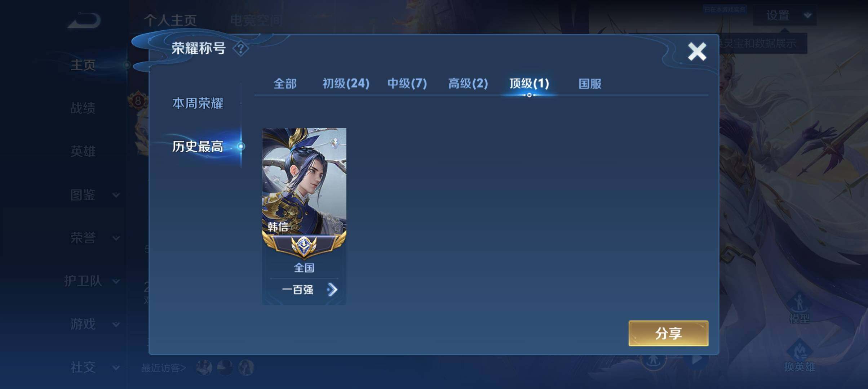Click the blue arrow beside 一百强
This screenshot has height=389, width=868.
click(332, 289)
